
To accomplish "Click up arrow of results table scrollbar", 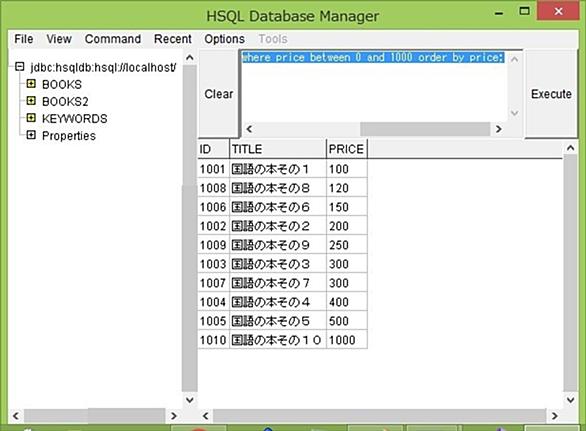I will pyautogui.click(x=570, y=148).
